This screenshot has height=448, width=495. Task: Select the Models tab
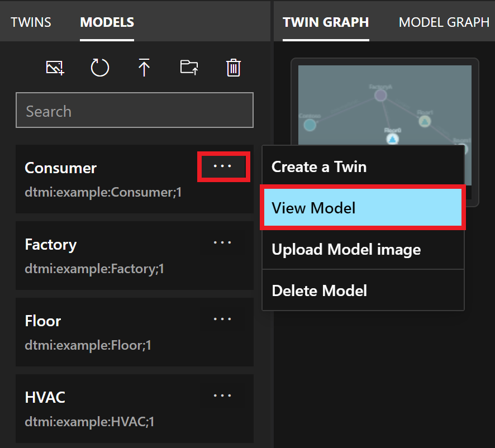point(107,22)
